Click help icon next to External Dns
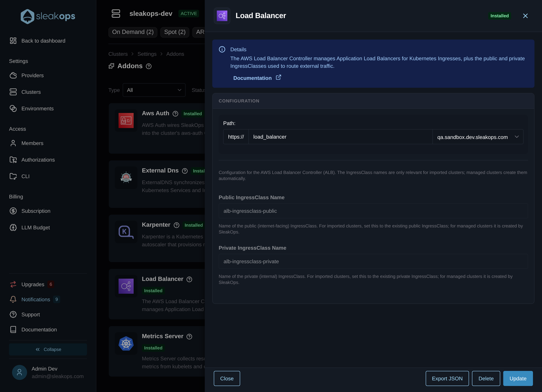The image size is (542, 392). tap(185, 171)
